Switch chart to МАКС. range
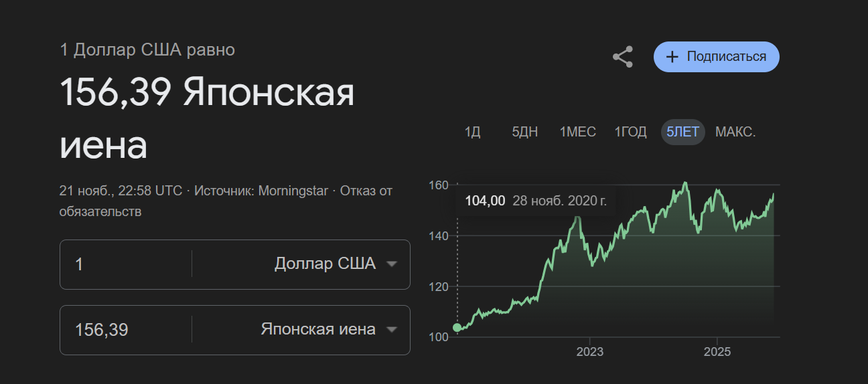Screen dimensions: 868x384 735,132
